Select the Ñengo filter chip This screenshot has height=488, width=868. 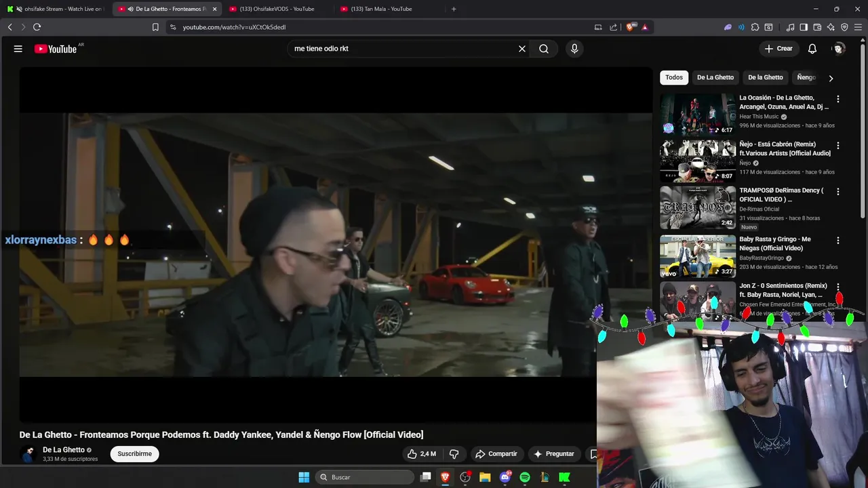pyautogui.click(x=806, y=77)
